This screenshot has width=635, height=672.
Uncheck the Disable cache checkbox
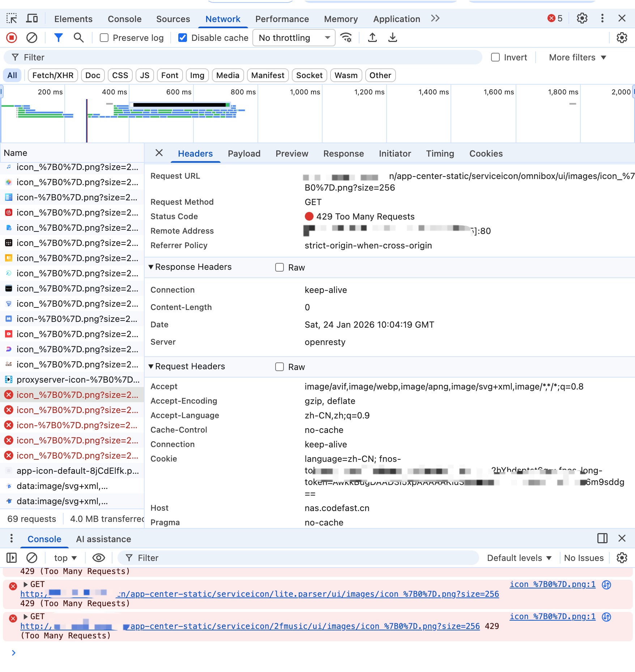click(183, 38)
